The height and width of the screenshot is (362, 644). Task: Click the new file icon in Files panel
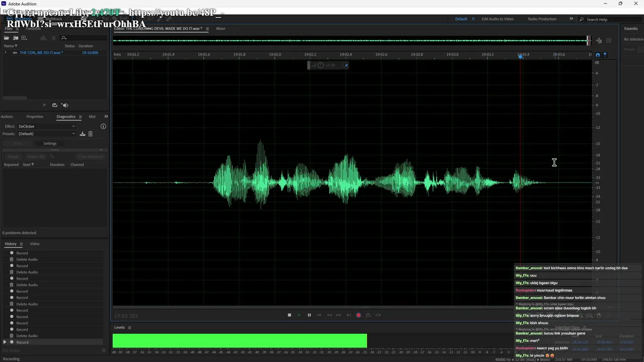point(24,38)
